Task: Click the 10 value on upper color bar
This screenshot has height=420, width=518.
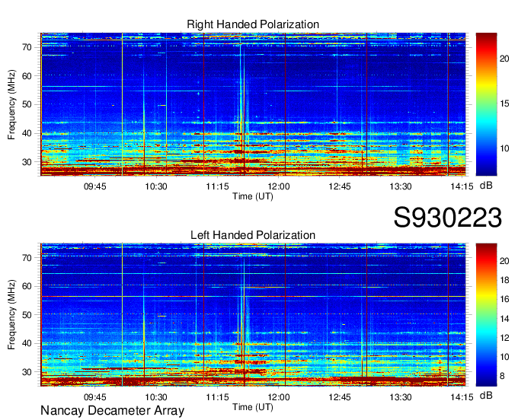Action: (x=504, y=149)
